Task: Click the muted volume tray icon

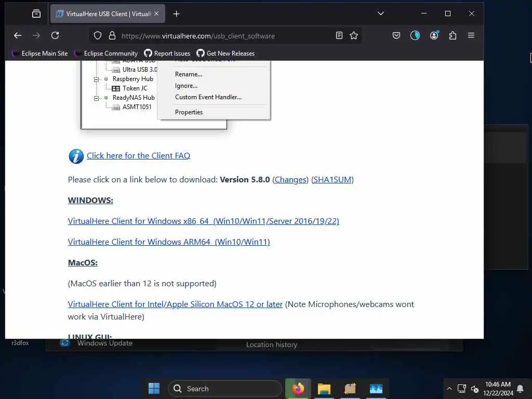Action: click(x=475, y=389)
